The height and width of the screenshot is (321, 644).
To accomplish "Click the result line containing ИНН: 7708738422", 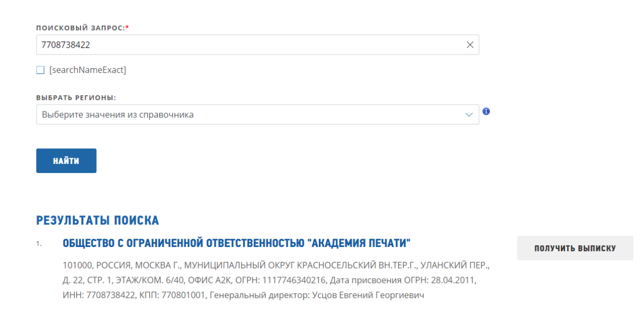I will click(x=244, y=295).
